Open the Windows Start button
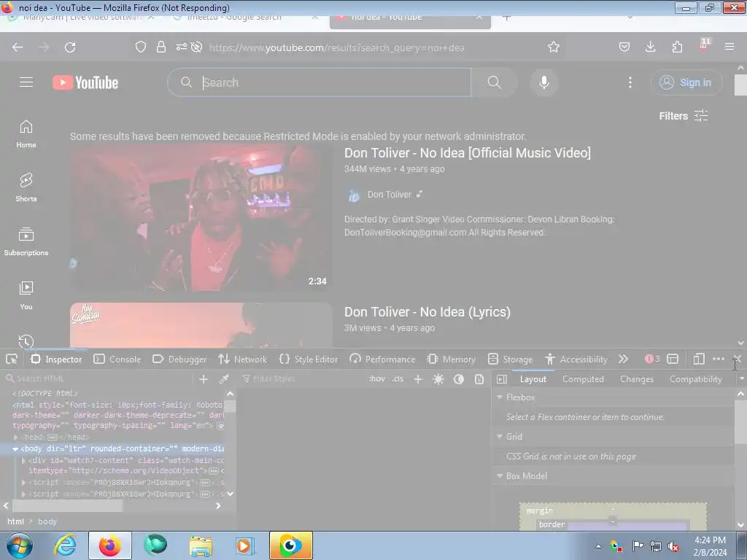Viewport: 747px width, 560px height. pos(19,545)
